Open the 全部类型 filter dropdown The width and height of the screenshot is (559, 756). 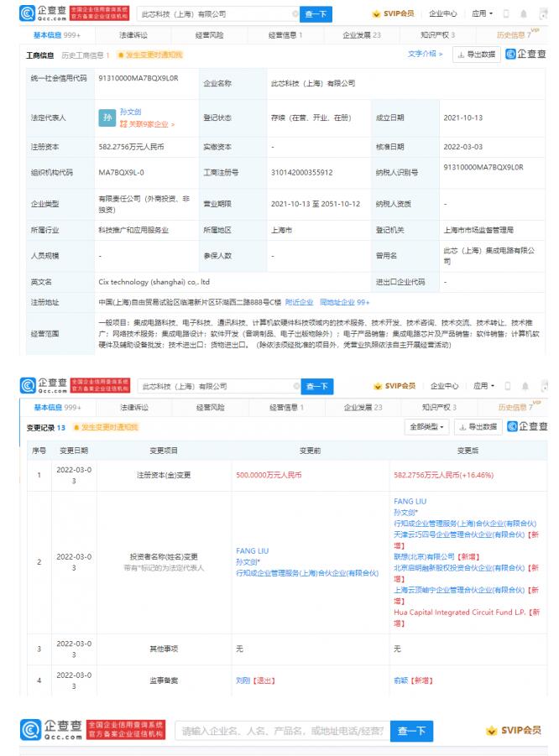tap(426, 427)
